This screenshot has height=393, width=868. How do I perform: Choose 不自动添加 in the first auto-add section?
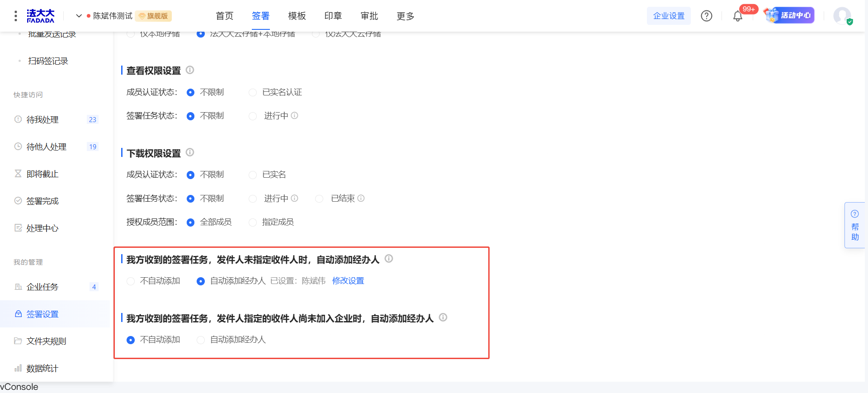131,281
